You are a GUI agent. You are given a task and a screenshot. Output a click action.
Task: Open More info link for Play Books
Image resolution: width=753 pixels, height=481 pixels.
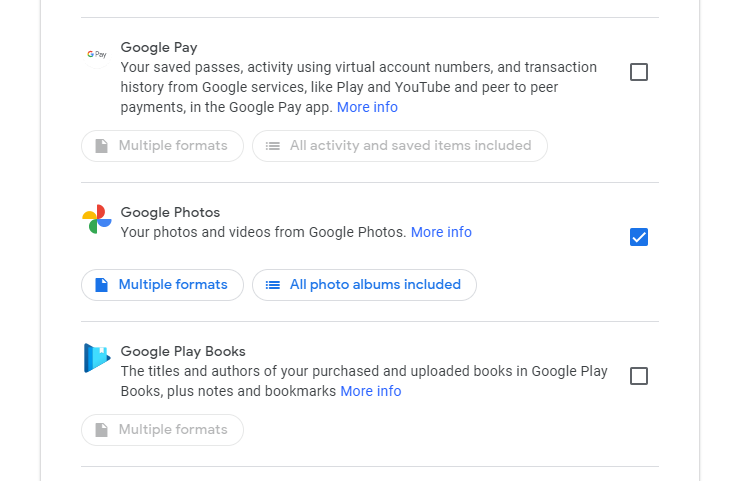371,391
